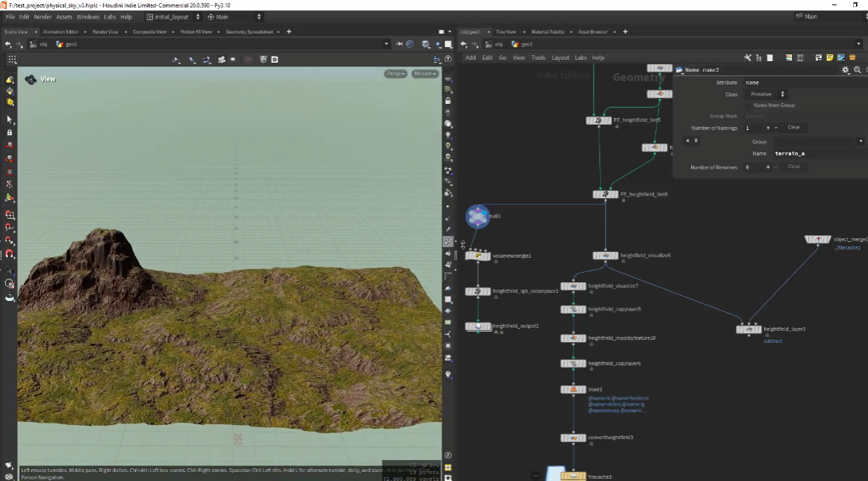Decrease Number of Namings with minus button
This screenshot has height=481, width=868.
776,128
